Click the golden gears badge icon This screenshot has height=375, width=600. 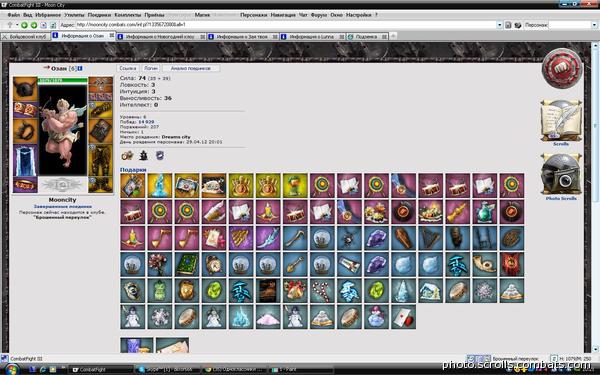(x=127, y=155)
